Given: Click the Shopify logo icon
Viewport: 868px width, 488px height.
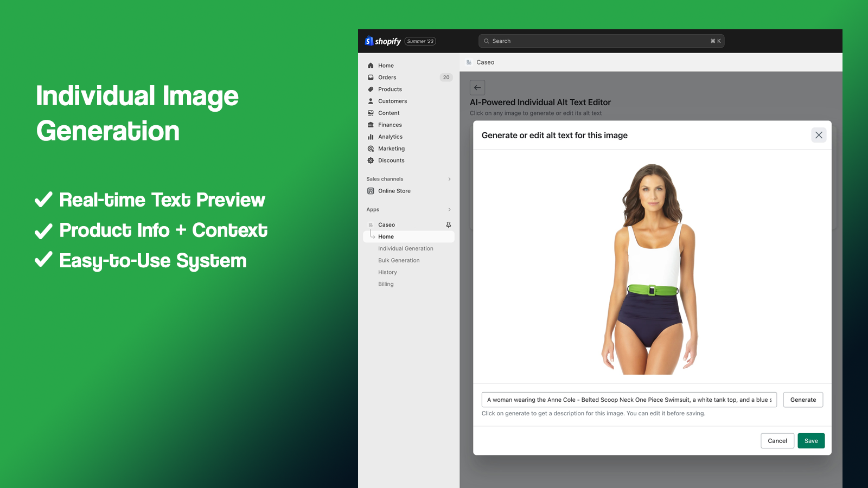Looking at the screenshot, I should pyautogui.click(x=369, y=41).
